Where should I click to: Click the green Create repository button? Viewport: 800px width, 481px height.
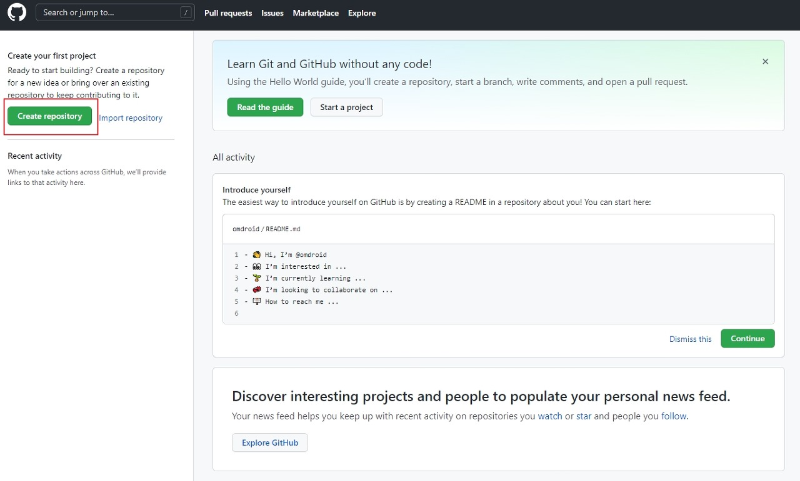tap(49, 116)
